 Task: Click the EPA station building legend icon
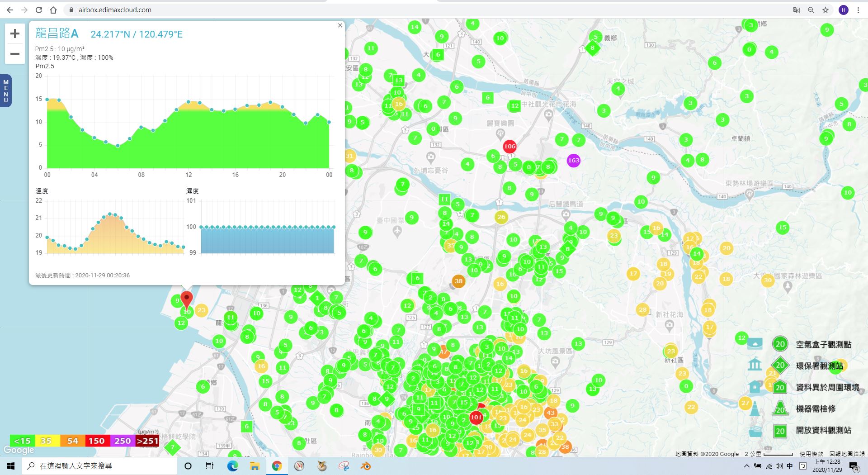(x=755, y=365)
